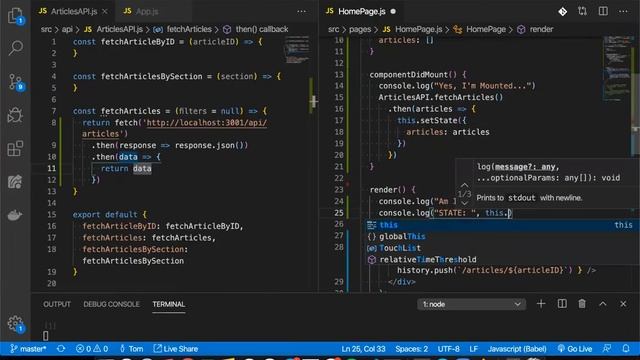Click the Tom Live Share user item
Image resolution: width=640 pixels, height=360 pixels.
(131, 349)
